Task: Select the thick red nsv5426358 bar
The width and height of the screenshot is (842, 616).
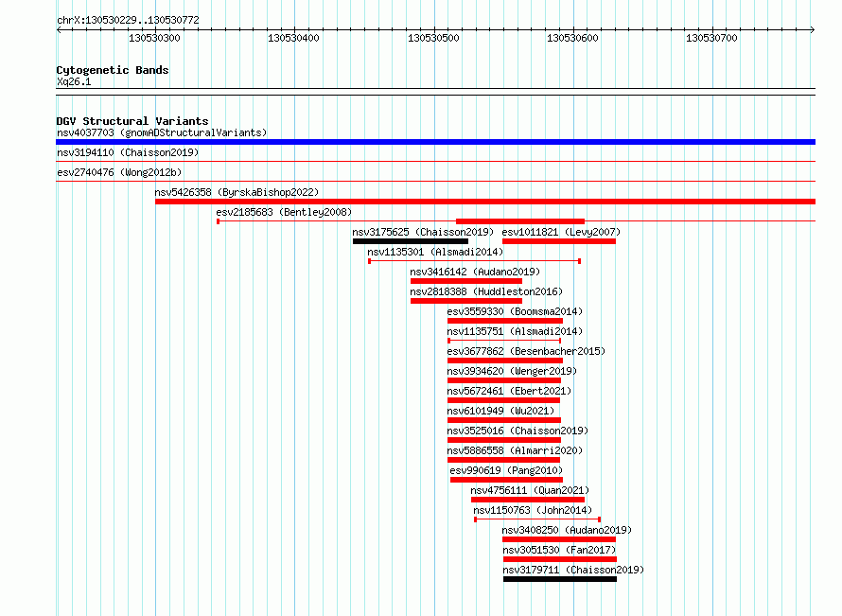Action: click(x=485, y=202)
